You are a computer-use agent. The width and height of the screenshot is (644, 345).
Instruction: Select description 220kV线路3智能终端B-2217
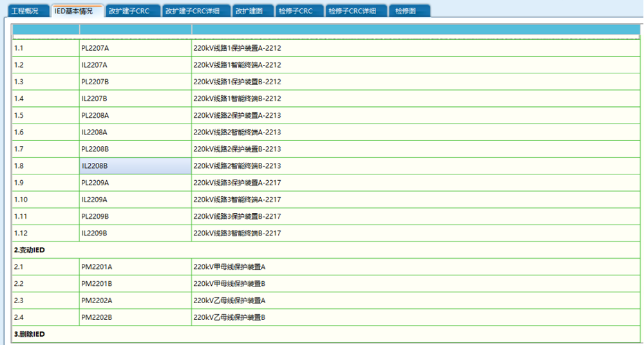tap(237, 233)
